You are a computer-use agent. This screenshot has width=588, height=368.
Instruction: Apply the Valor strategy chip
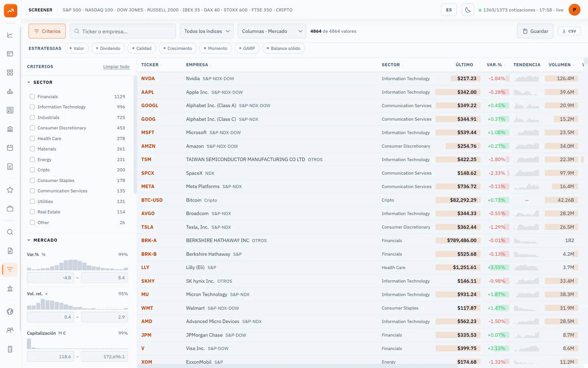click(x=77, y=48)
